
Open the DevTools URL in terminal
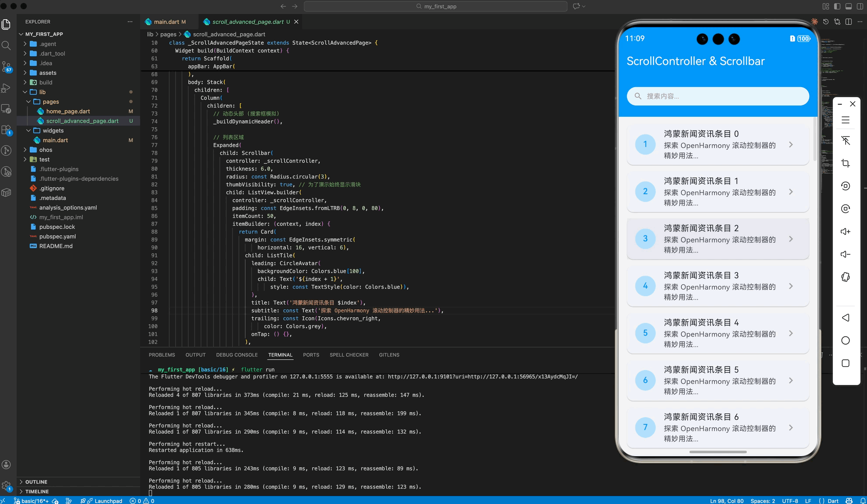[x=483, y=377]
